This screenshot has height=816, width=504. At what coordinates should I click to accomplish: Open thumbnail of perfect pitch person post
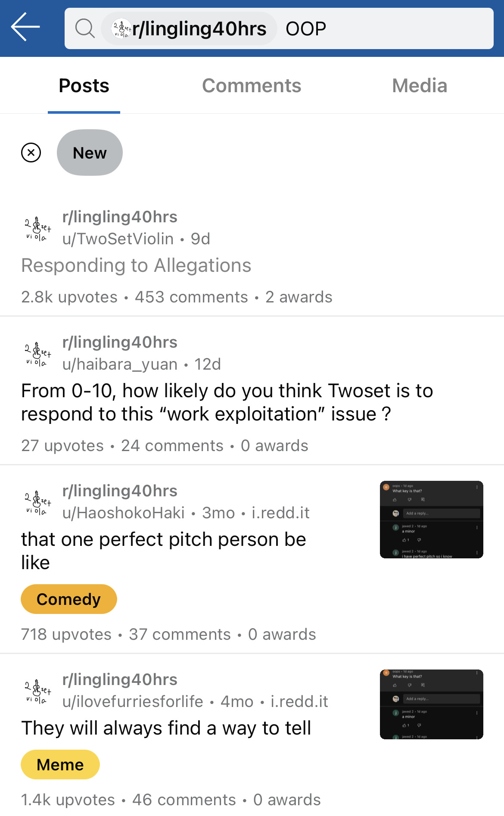(432, 520)
